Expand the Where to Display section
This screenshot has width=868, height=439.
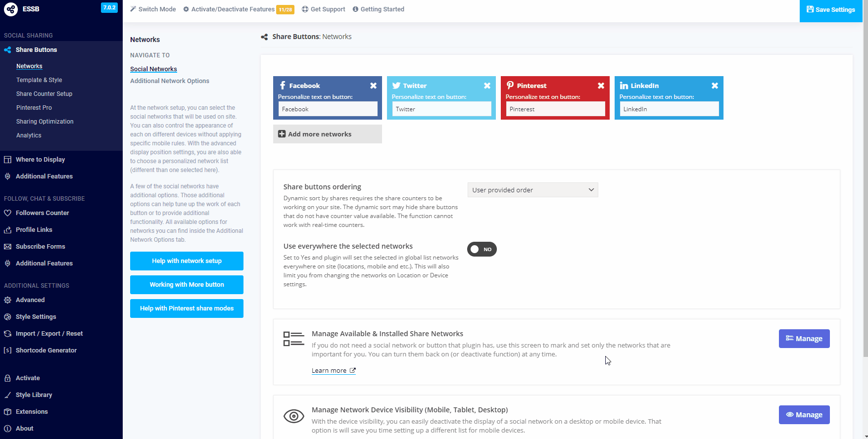40,160
